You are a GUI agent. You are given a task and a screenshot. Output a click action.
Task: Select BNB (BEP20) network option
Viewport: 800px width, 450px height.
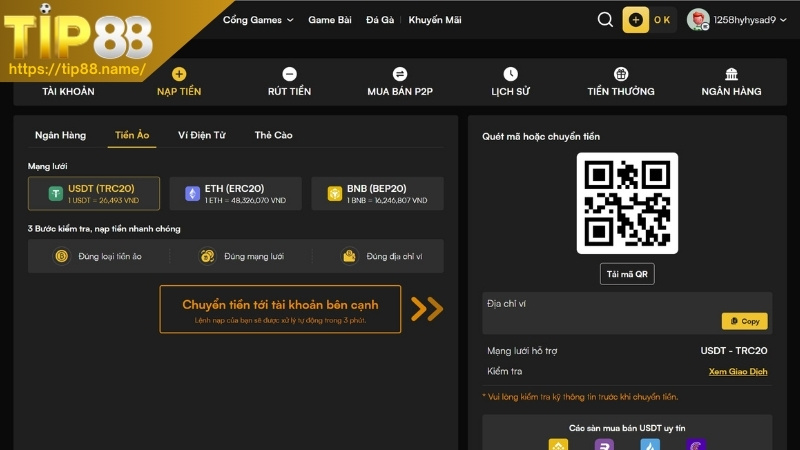point(377,193)
